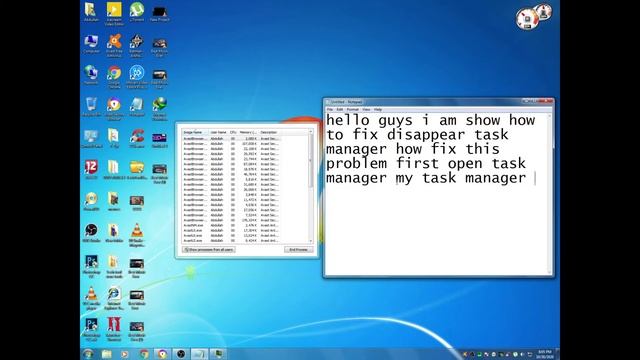The width and height of the screenshot is (640, 360).
Task: Click the taskbar clock
Action: click(x=545, y=354)
